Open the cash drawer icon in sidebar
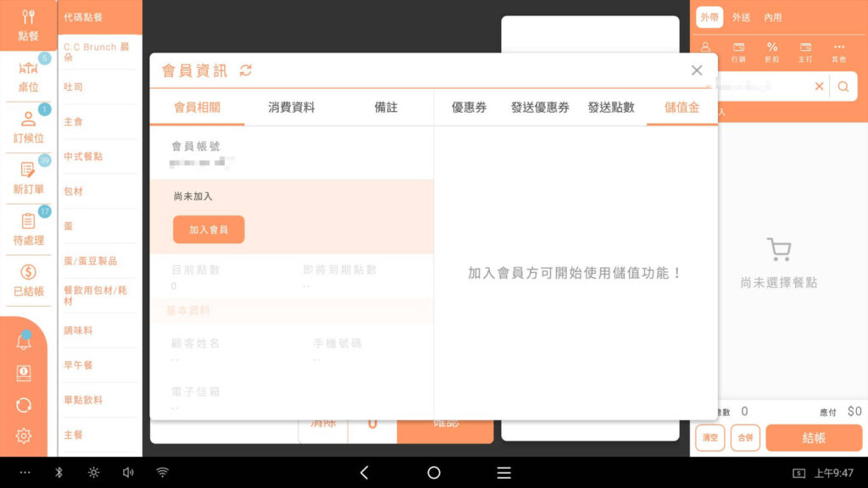The image size is (868, 488). [x=24, y=374]
